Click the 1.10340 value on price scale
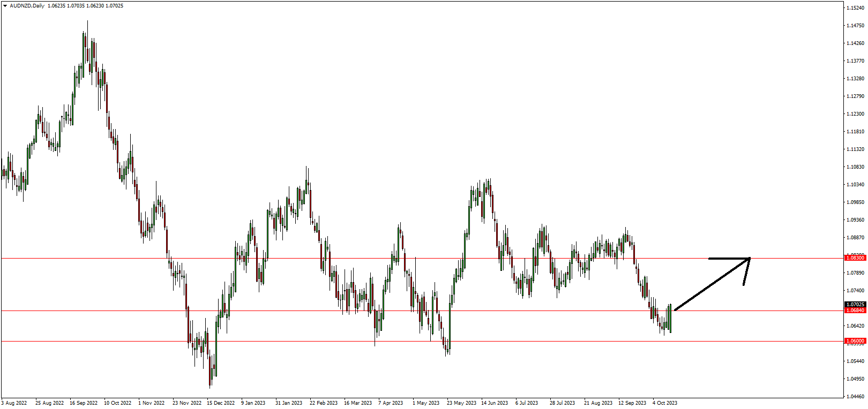The image size is (868, 409). click(x=855, y=185)
